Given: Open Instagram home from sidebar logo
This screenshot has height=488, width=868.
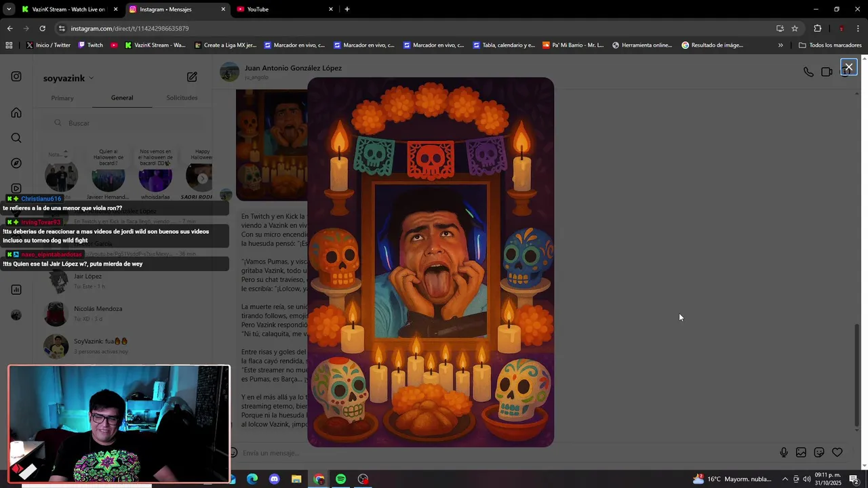Looking at the screenshot, I should point(16,77).
